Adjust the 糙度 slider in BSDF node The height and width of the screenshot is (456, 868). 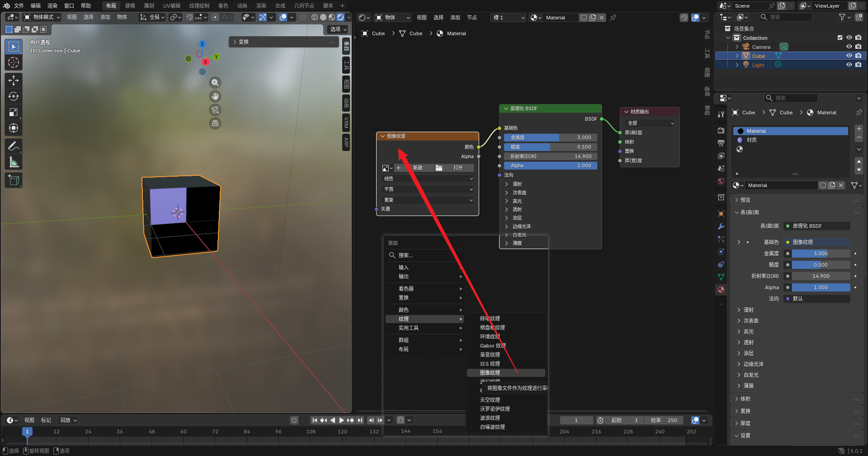coord(551,147)
